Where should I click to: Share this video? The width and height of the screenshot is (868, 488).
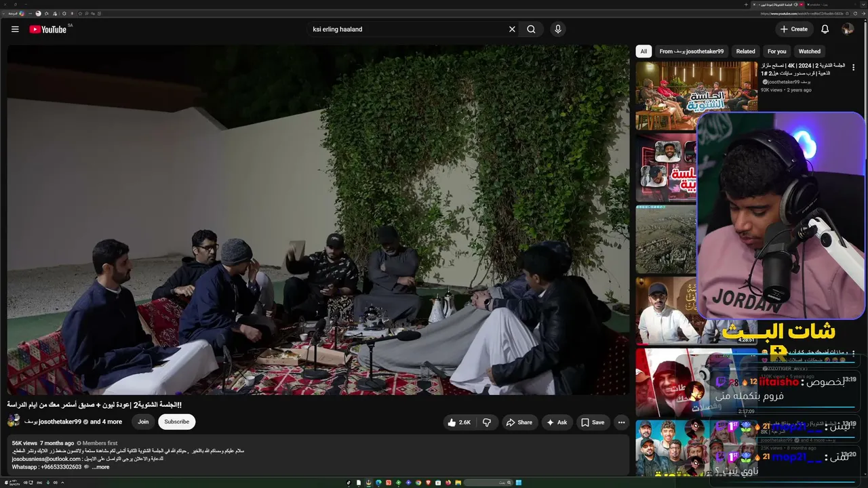pos(519,422)
